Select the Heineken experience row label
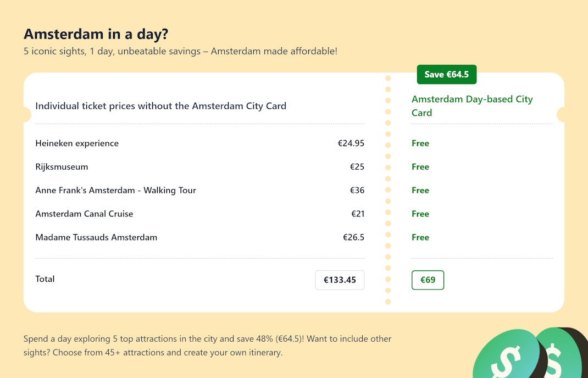The width and height of the screenshot is (588, 378). (77, 143)
